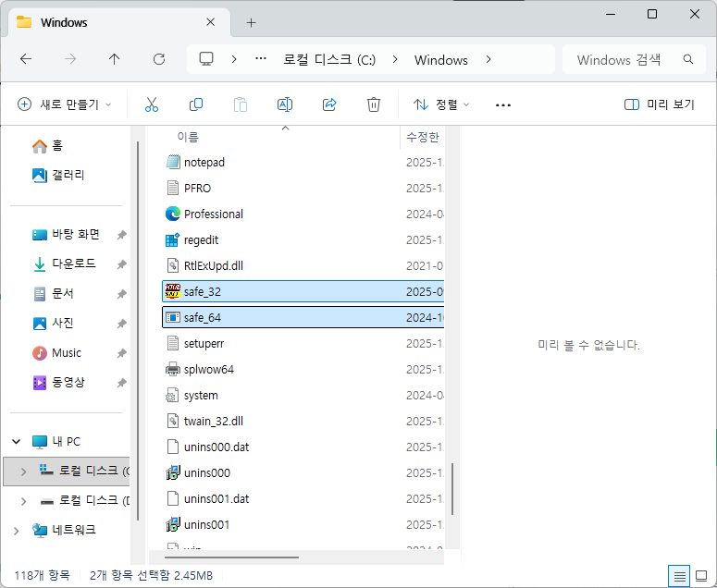The height and width of the screenshot is (588, 717).
Task: Sort by Date modified (수정한) column
Action: [423, 137]
